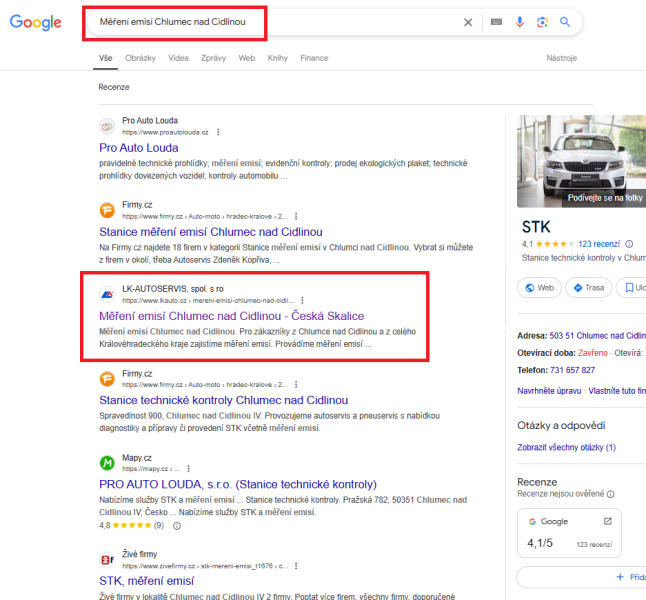Click the Web button in STK panel

[539, 288]
